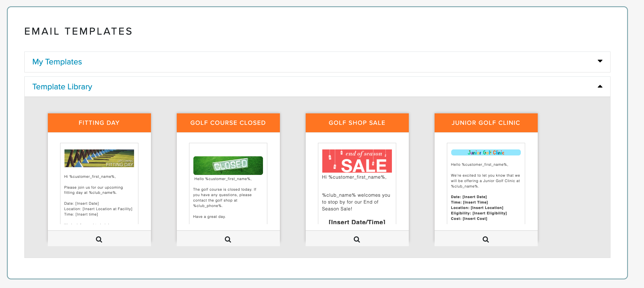Click 'Eligibility: [Insert Eligibility]' text line
644x288 pixels.
(x=479, y=213)
